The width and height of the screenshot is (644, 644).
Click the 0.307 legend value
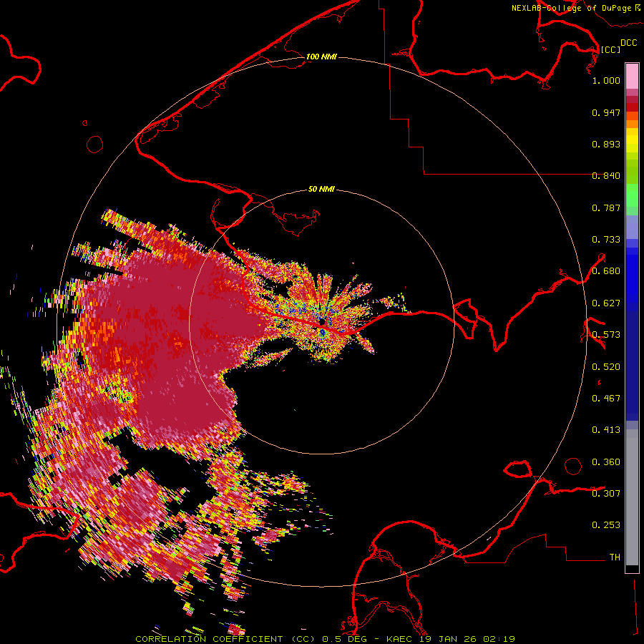point(606,494)
